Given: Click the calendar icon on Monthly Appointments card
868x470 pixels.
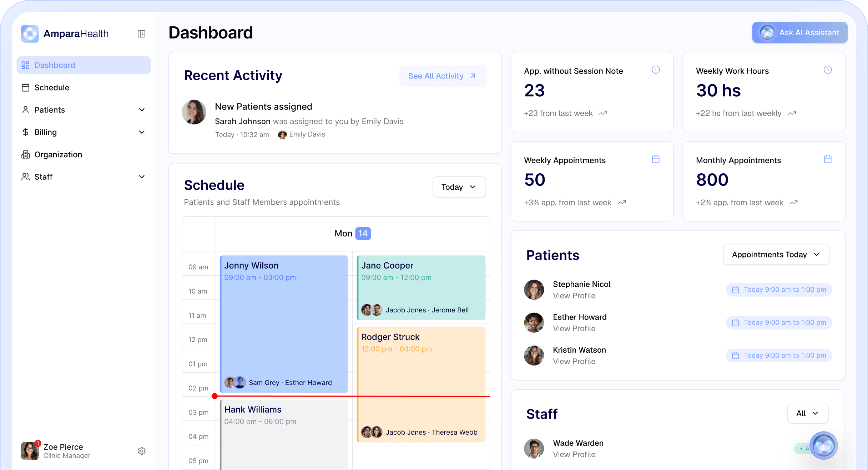Looking at the screenshot, I should click(x=828, y=159).
